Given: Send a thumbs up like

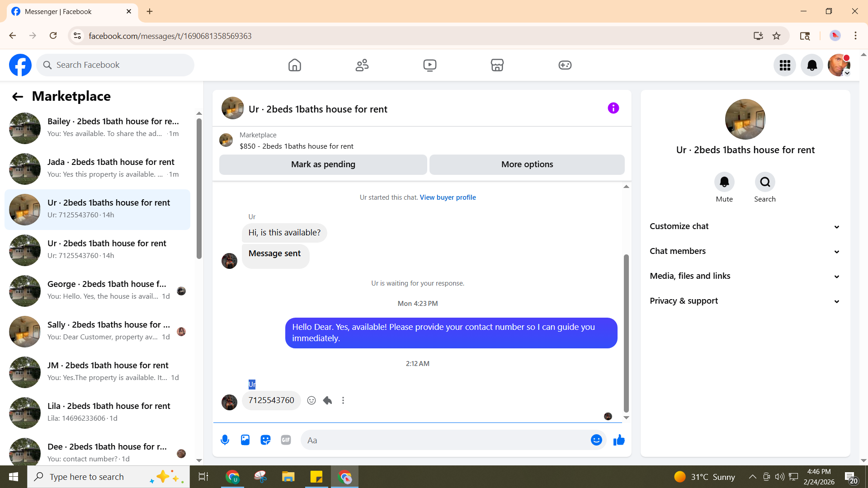Looking at the screenshot, I should pyautogui.click(x=619, y=440).
